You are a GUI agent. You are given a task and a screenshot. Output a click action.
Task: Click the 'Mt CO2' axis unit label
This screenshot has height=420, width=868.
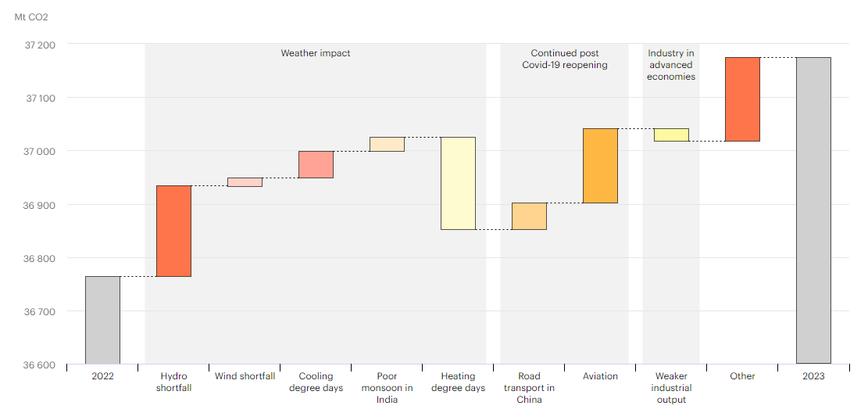pyautogui.click(x=31, y=16)
